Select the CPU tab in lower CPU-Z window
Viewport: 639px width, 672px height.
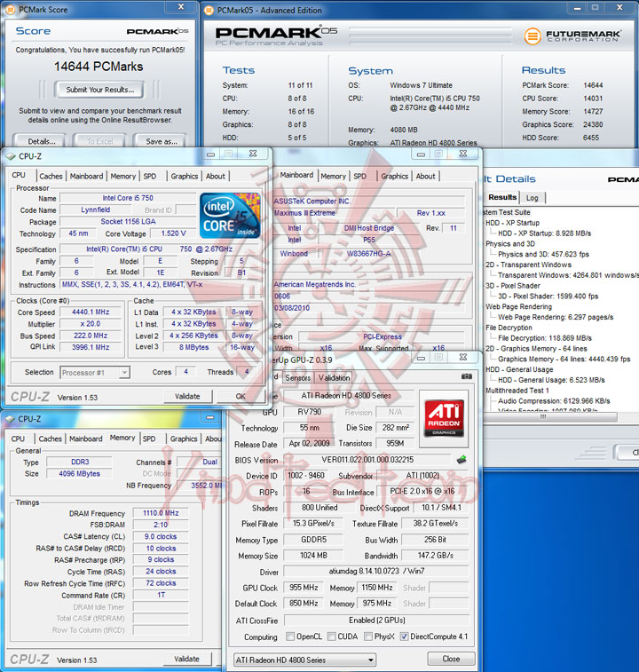[x=18, y=439]
